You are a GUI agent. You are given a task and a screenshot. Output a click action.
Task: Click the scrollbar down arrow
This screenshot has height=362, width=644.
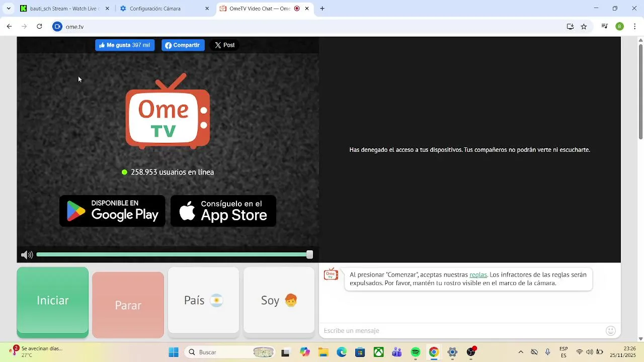(640, 339)
